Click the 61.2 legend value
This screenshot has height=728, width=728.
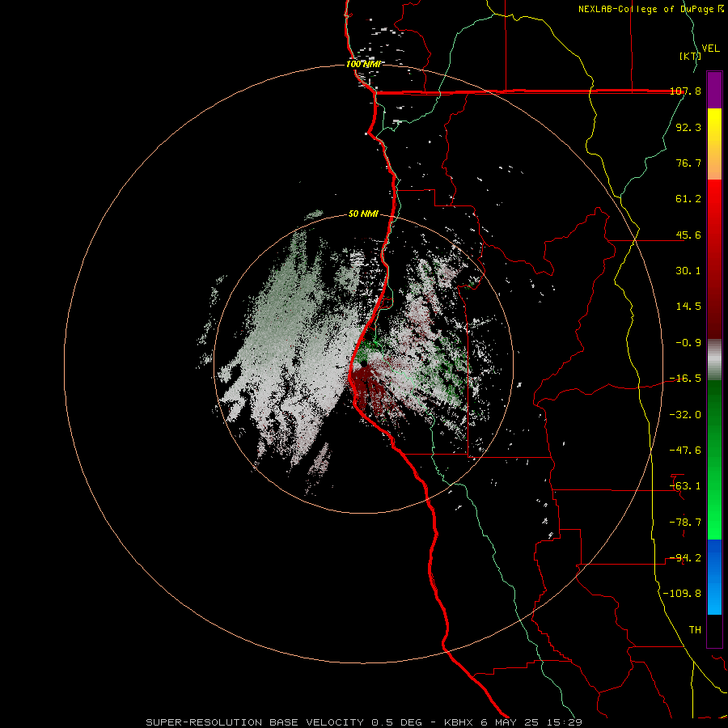pyautogui.click(x=688, y=199)
